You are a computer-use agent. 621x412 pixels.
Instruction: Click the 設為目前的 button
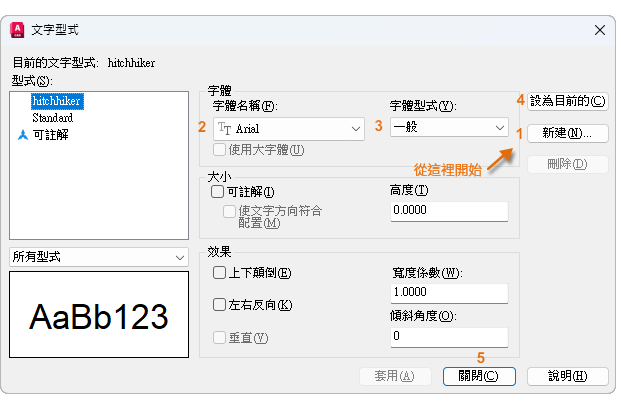(x=568, y=100)
